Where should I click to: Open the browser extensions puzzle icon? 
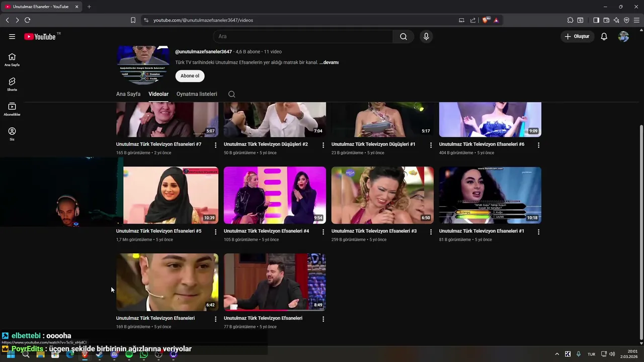click(570, 20)
